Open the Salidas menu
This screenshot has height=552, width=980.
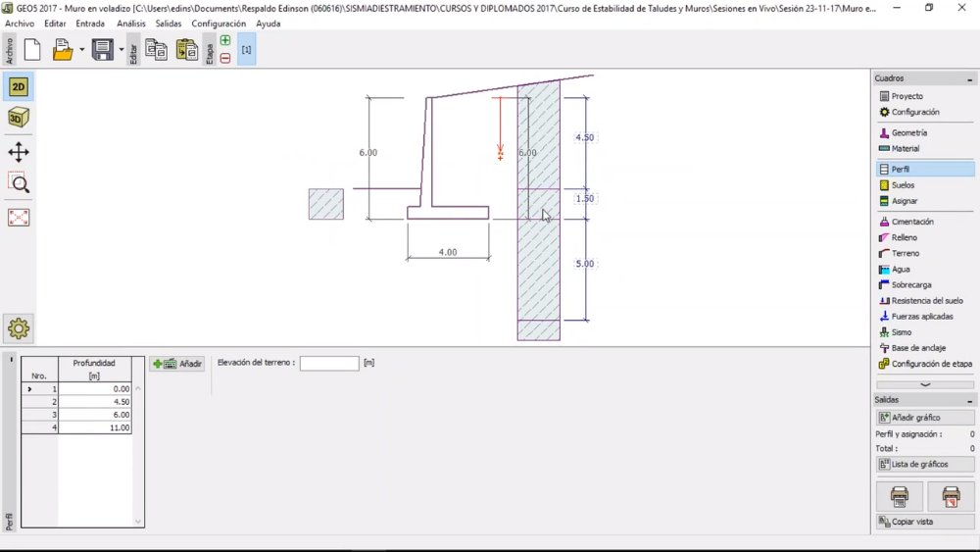169,24
